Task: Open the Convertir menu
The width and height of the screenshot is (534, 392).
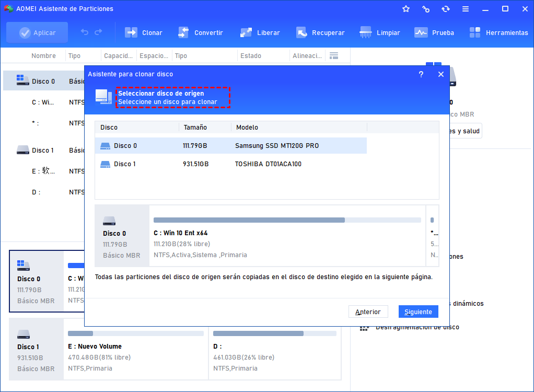Action: click(x=200, y=33)
